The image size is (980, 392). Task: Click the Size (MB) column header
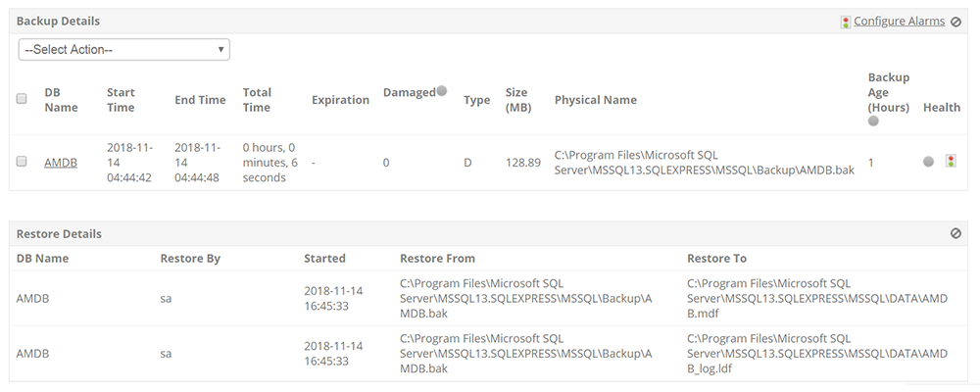click(517, 100)
